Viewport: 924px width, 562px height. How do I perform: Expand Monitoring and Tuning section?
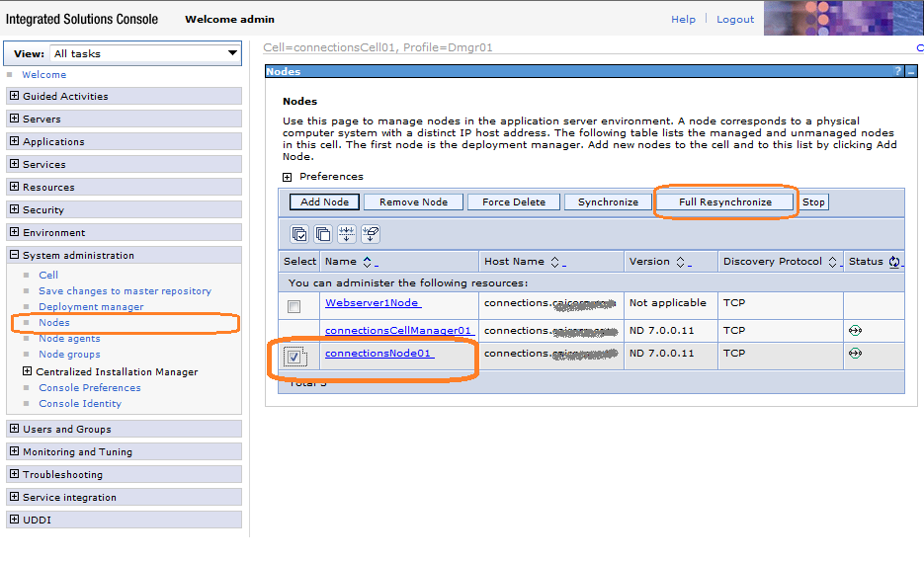(x=14, y=451)
